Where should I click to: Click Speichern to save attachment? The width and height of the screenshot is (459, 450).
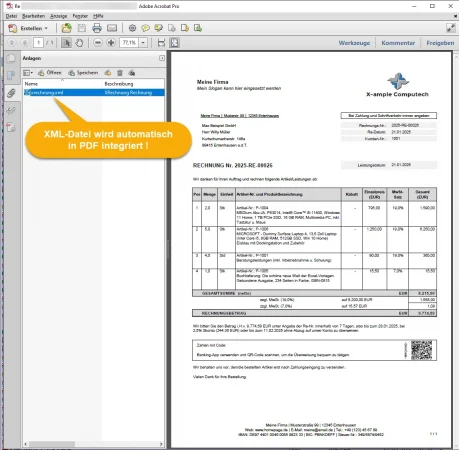pos(83,73)
